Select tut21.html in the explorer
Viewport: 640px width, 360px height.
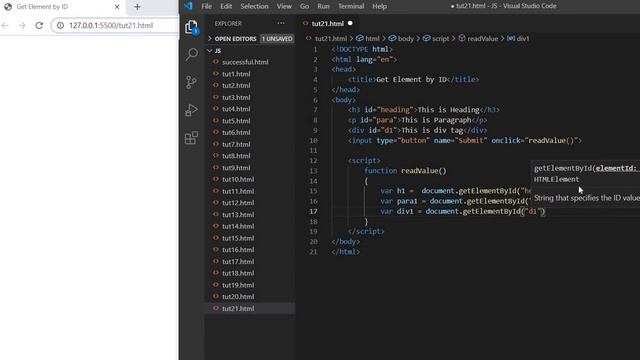click(x=238, y=309)
